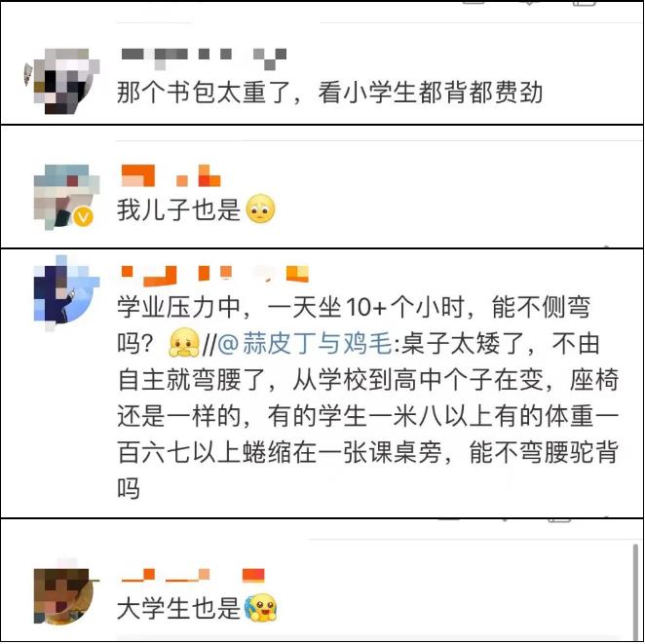Open the @蒜皮丁与鸡毛 mention link
Screen dimensions: 645x644
[x=304, y=343]
